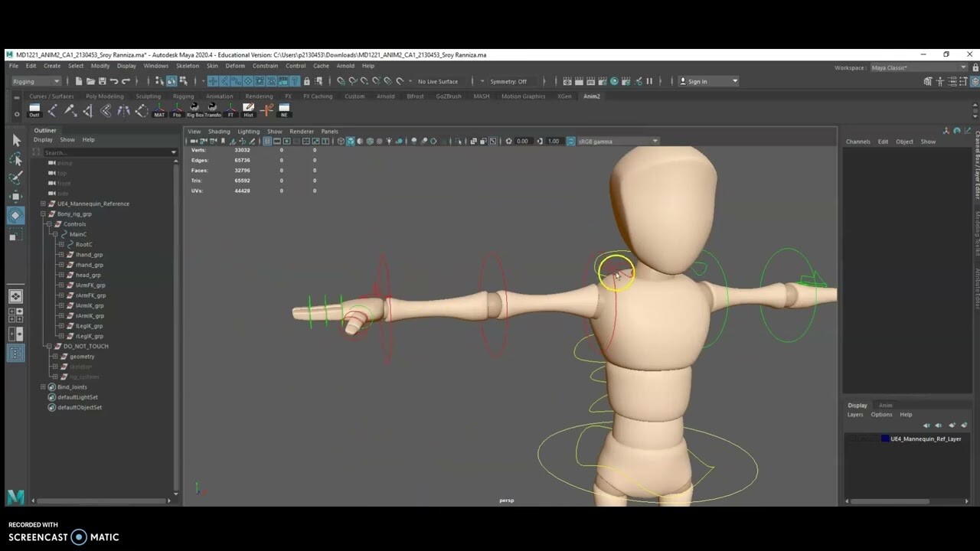Open the Outliner from the shelf icon
The image size is (980, 551).
pyautogui.click(x=34, y=107)
